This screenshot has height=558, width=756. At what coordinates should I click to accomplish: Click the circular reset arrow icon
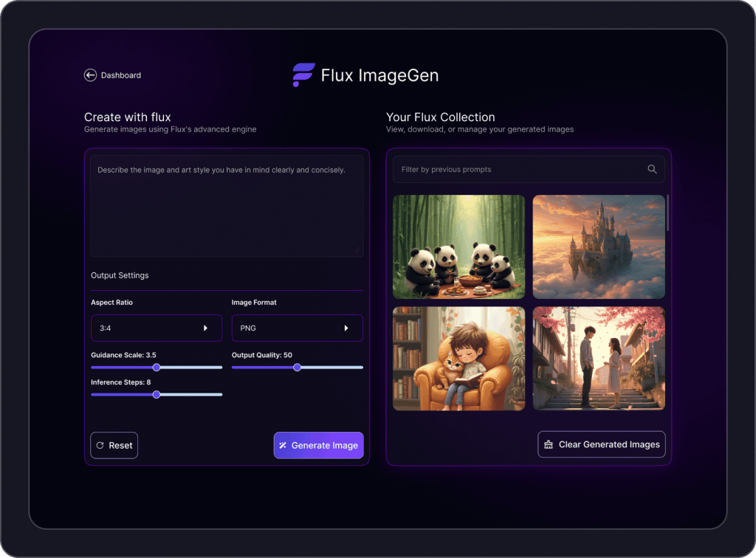pos(100,445)
